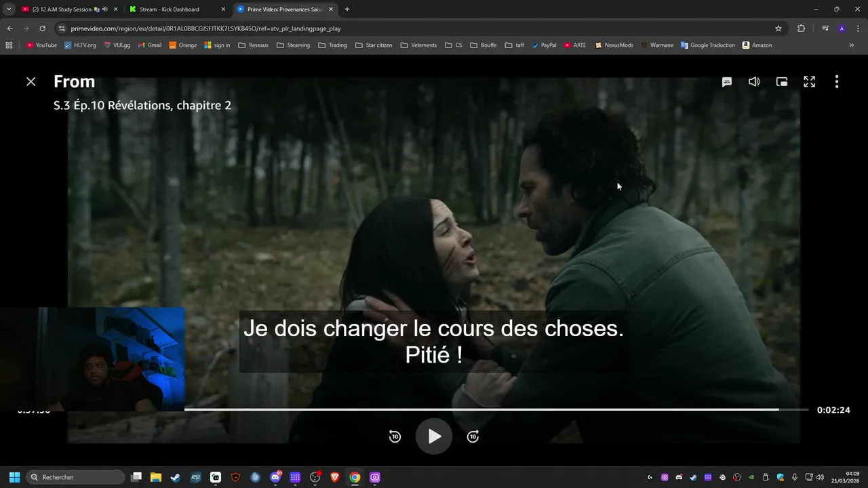Expand the Vetements bookmark folder
The width and height of the screenshot is (868, 488).
click(418, 45)
